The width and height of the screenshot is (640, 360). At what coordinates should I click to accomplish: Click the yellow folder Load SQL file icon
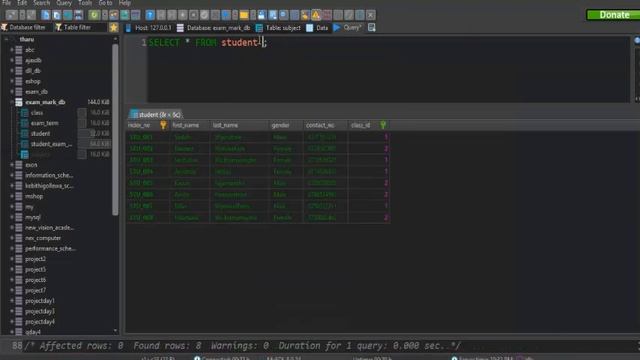[x=244, y=15]
